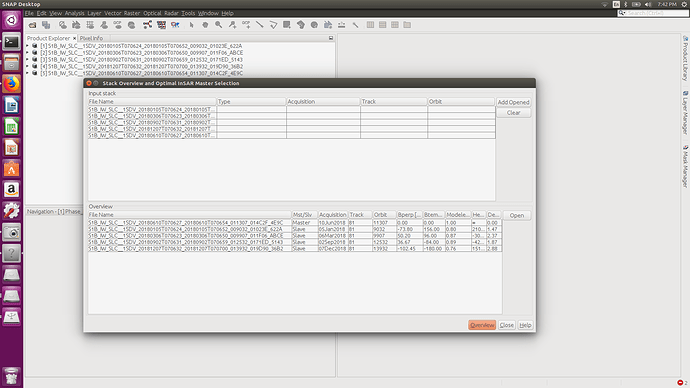The width and height of the screenshot is (690, 388).
Task: Click the Open Product folder icon
Action: pyautogui.click(x=33, y=25)
